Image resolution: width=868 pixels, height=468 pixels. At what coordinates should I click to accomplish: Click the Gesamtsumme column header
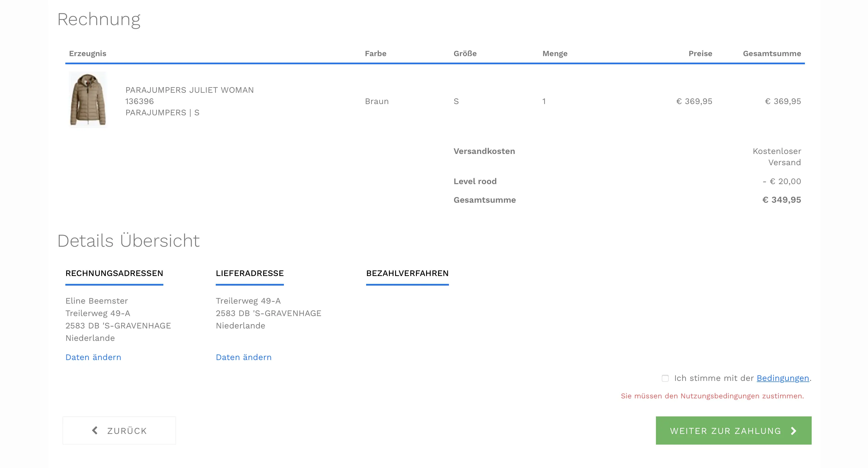click(772, 54)
